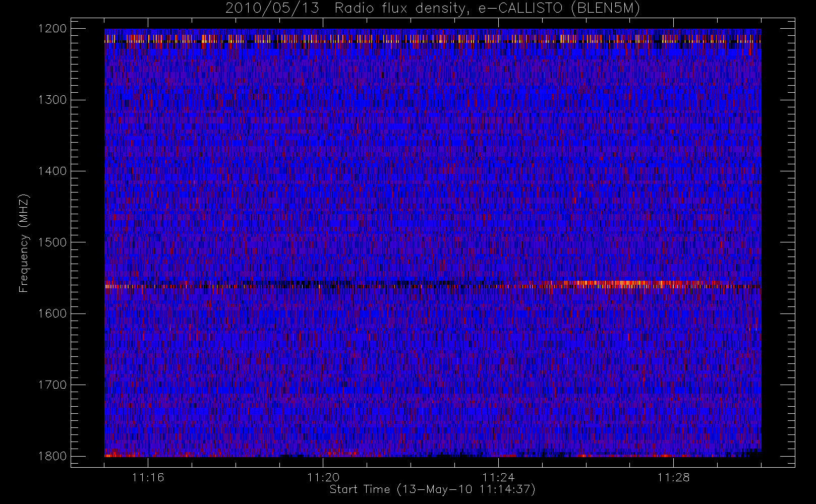Click the yellow-white interference band near 1215 MHz
Image resolution: width=816 pixels, height=504 pixels.
(x=433, y=38)
